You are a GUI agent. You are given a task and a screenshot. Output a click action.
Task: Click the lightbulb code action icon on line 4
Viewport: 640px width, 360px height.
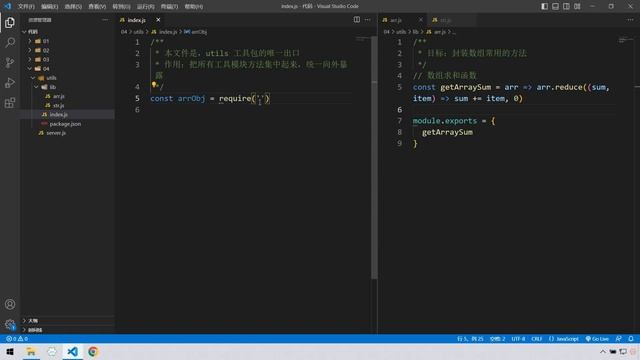154,85
